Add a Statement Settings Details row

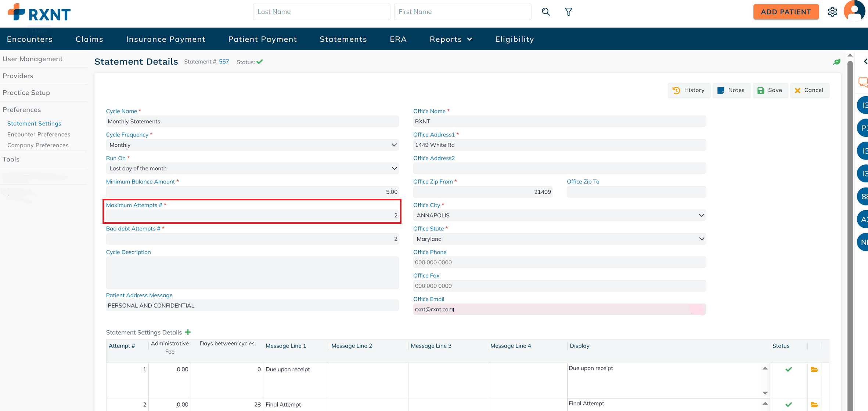point(188,332)
